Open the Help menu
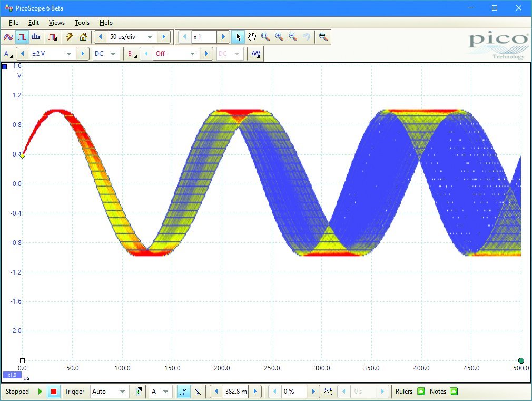 106,23
